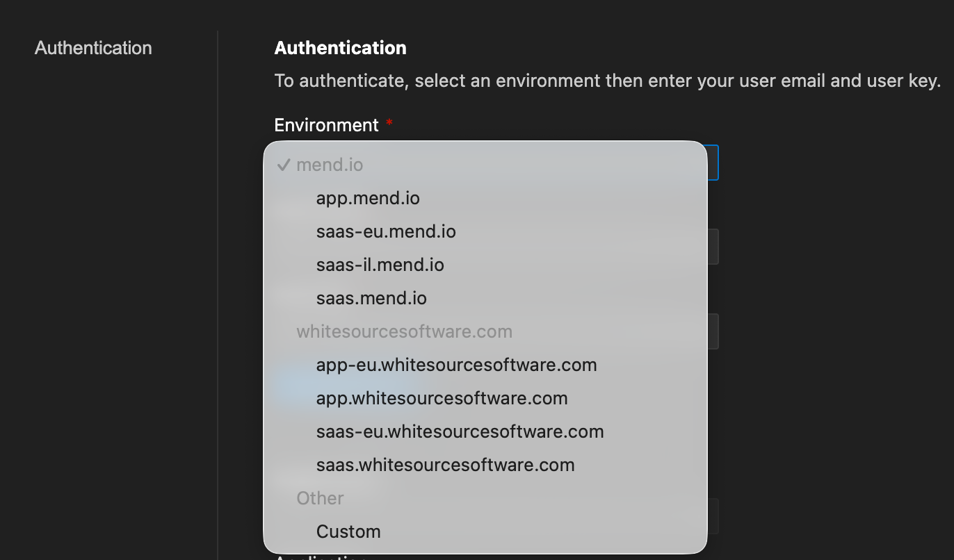
Task: Pick saas-eu.whitesourcesoftware.com option
Action: (x=460, y=432)
